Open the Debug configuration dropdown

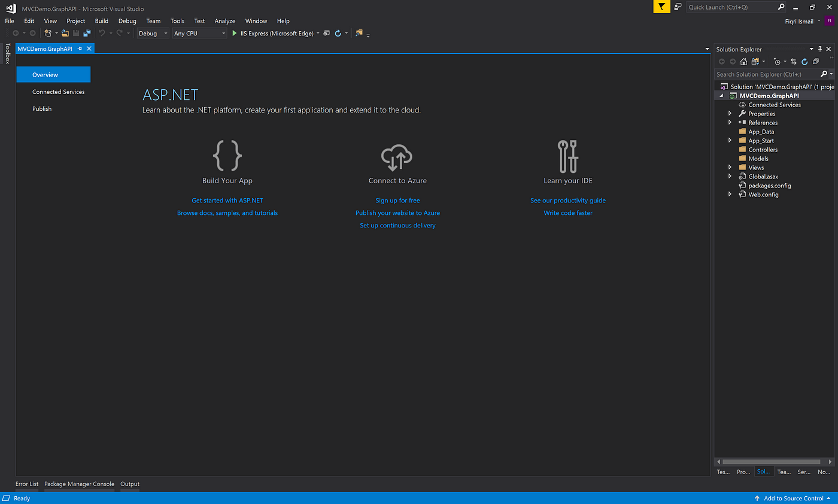click(x=153, y=34)
